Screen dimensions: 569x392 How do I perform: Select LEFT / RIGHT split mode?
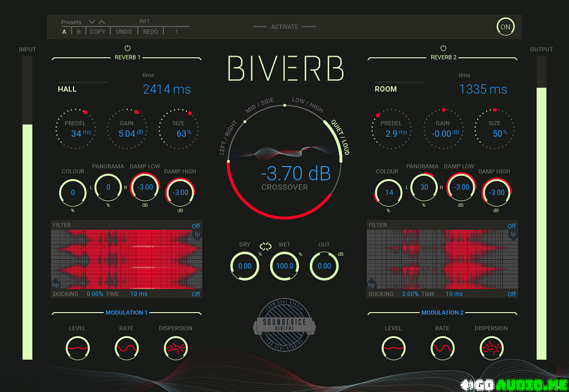pyautogui.click(x=227, y=137)
